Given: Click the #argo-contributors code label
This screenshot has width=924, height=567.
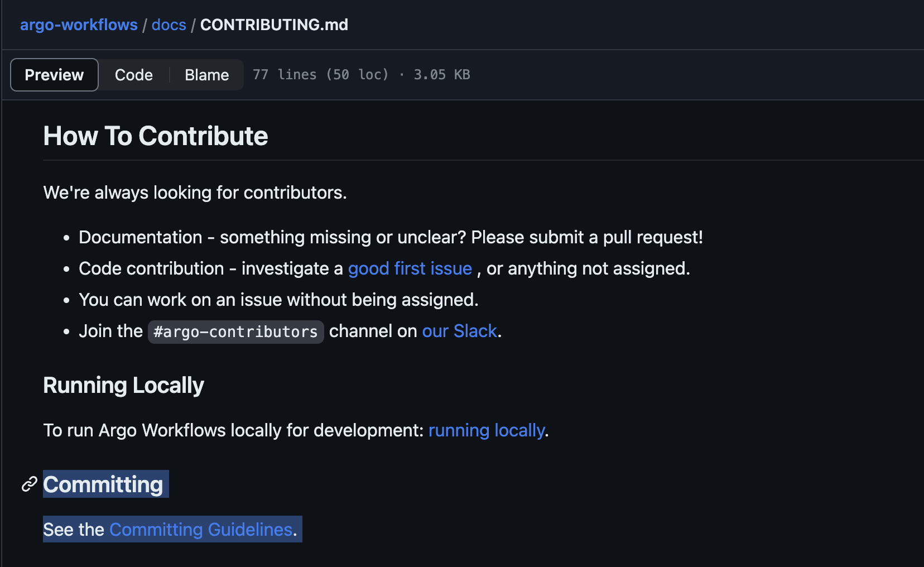Looking at the screenshot, I should pyautogui.click(x=235, y=332).
